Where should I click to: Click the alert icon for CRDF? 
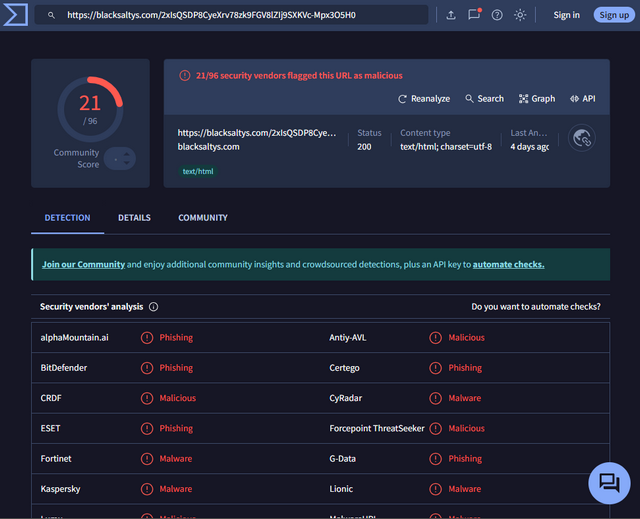(147, 398)
